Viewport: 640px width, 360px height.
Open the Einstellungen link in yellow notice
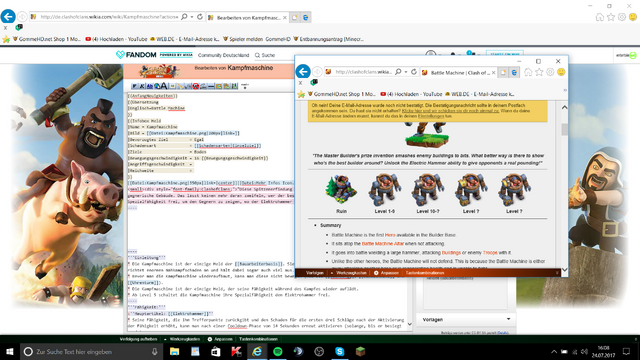point(431,116)
